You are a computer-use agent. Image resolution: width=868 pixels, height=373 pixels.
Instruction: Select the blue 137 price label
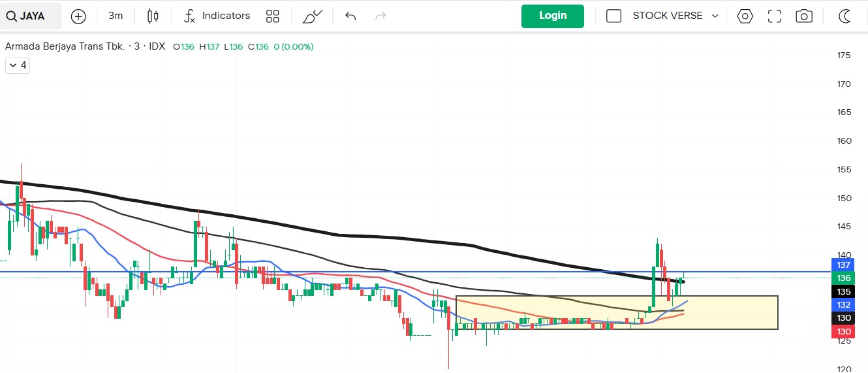[844, 265]
